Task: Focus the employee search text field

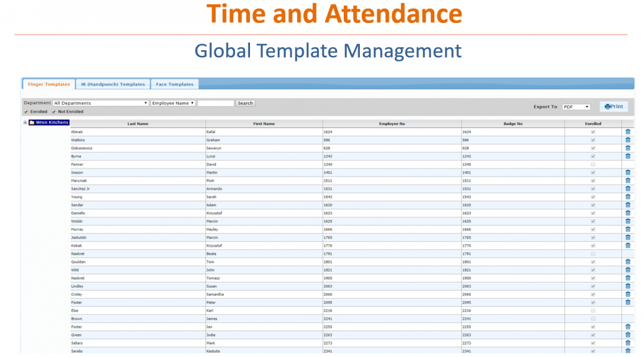Action: [215, 103]
